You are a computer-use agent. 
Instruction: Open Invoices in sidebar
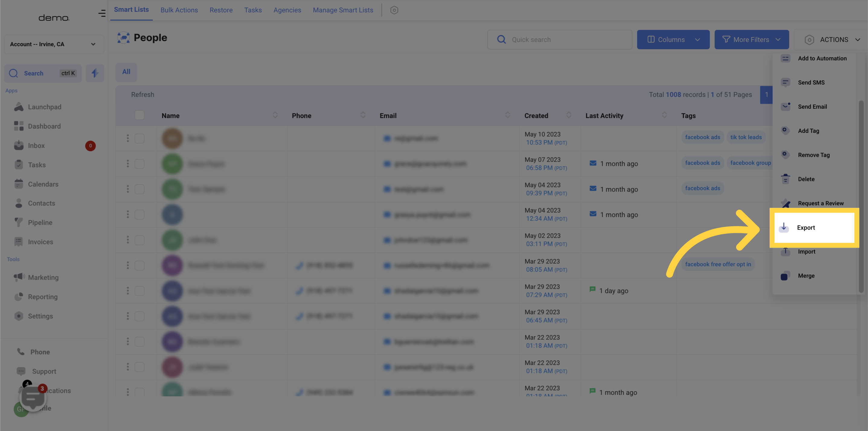pyautogui.click(x=34, y=242)
